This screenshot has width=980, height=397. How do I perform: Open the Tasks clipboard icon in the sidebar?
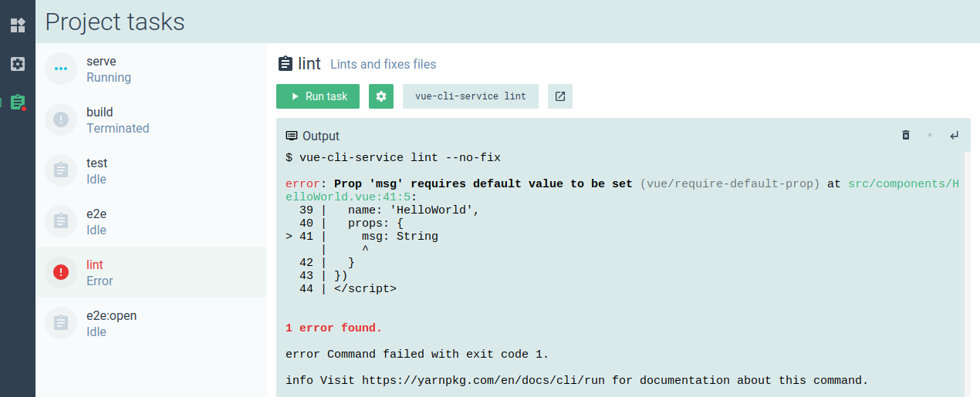click(x=18, y=103)
